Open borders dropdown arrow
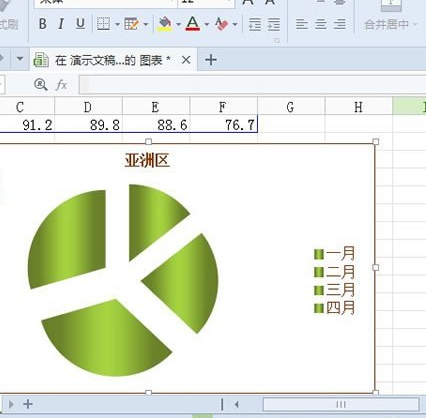The width and height of the screenshot is (426, 418). coord(117,24)
